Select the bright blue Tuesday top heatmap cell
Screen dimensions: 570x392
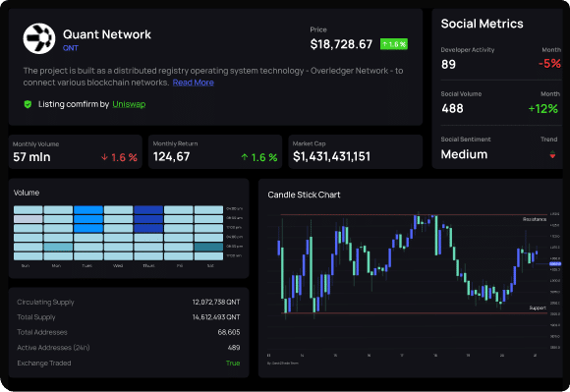point(88,210)
